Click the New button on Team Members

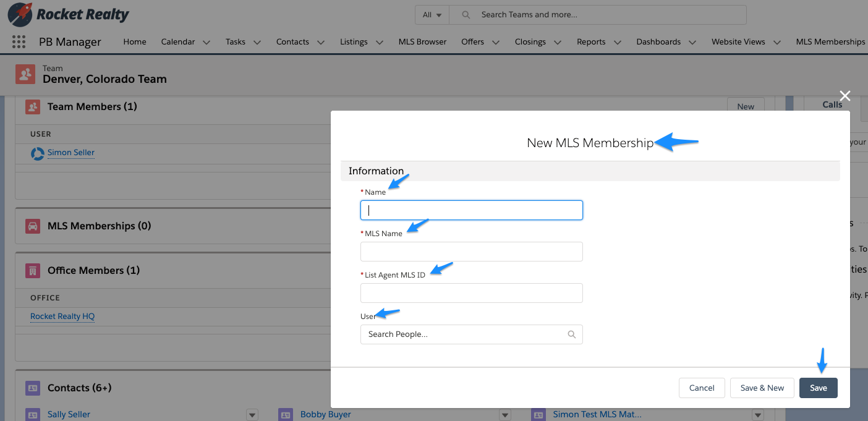(x=746, y=106)
